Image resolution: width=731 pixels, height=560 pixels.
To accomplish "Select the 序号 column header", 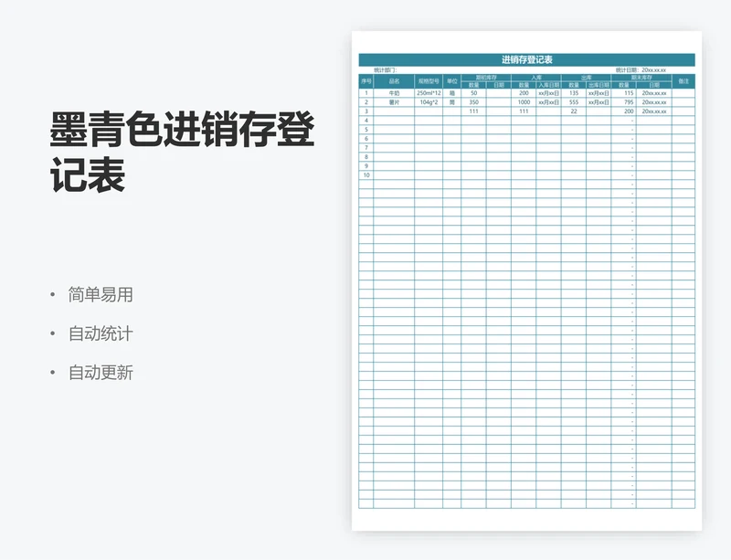I will [366, 81].
